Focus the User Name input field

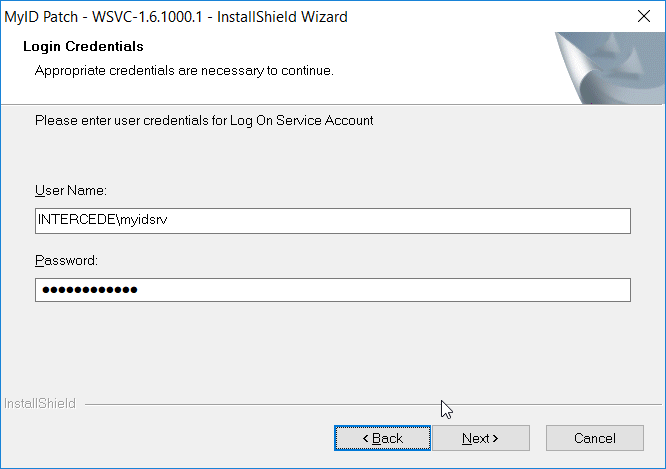[333, 220]
